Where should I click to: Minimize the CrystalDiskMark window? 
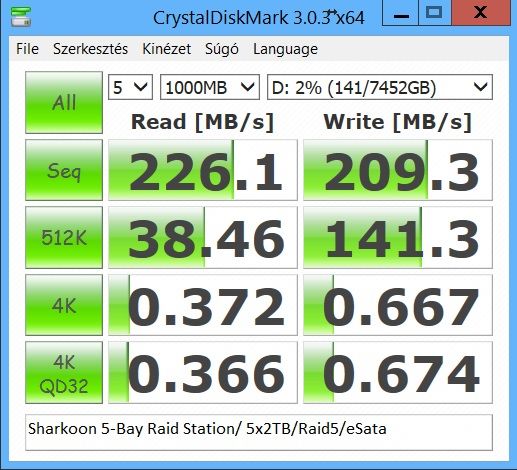400,13
